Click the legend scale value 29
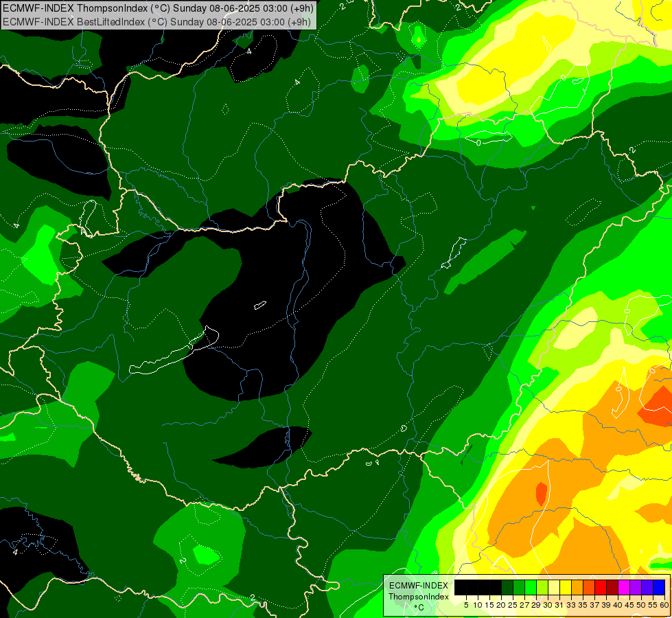 (536, 605)
